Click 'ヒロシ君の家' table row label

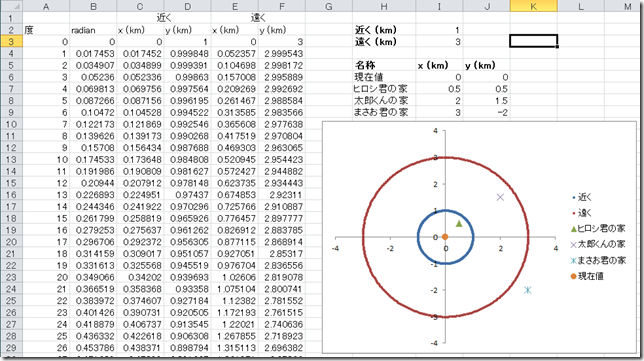point(384,89)
